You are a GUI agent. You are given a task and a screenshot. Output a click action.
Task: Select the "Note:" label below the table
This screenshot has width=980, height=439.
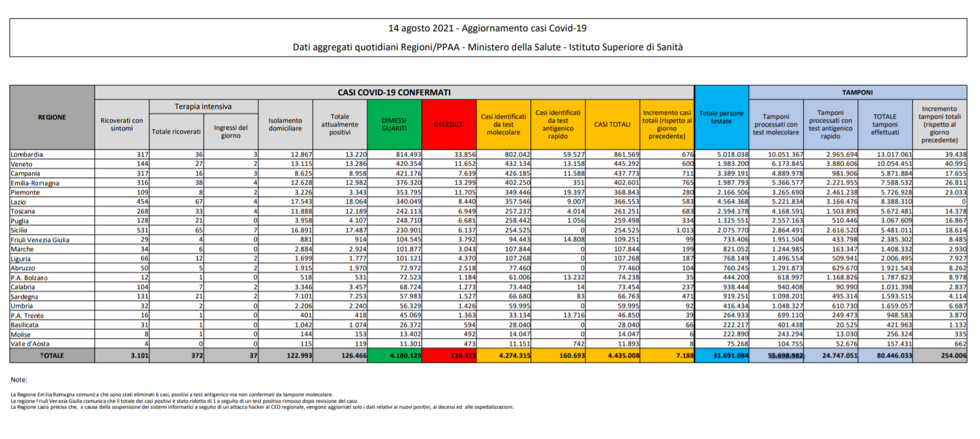[x=19, y=379]
